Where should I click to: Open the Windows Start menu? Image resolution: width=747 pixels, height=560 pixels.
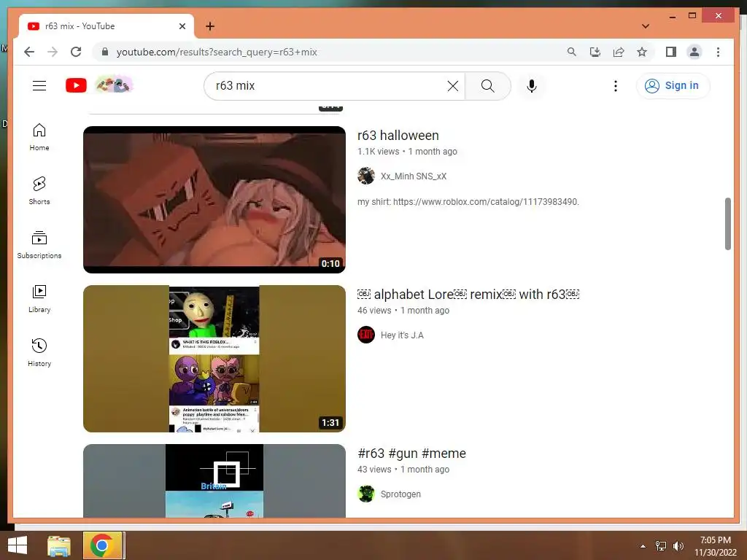[18, 545]
